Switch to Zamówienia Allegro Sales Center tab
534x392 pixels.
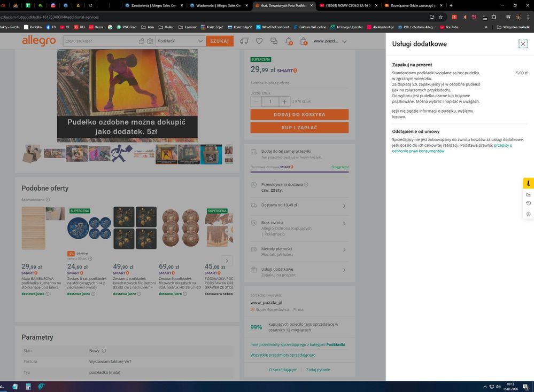point(155,5)
